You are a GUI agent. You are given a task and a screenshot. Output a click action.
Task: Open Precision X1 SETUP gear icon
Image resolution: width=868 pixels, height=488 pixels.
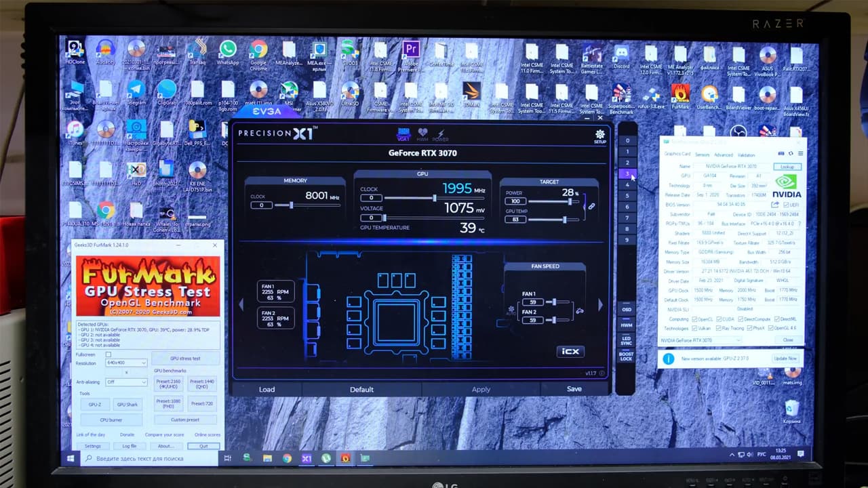(x=599, y=135)
